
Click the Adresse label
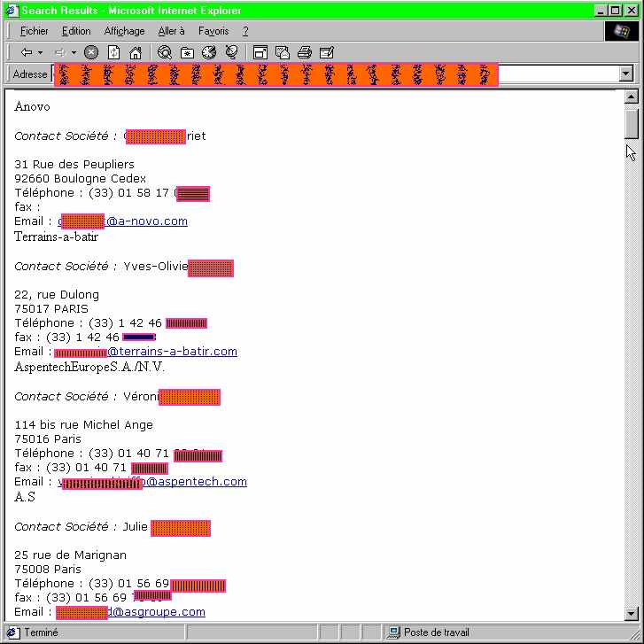coord(30,74)
